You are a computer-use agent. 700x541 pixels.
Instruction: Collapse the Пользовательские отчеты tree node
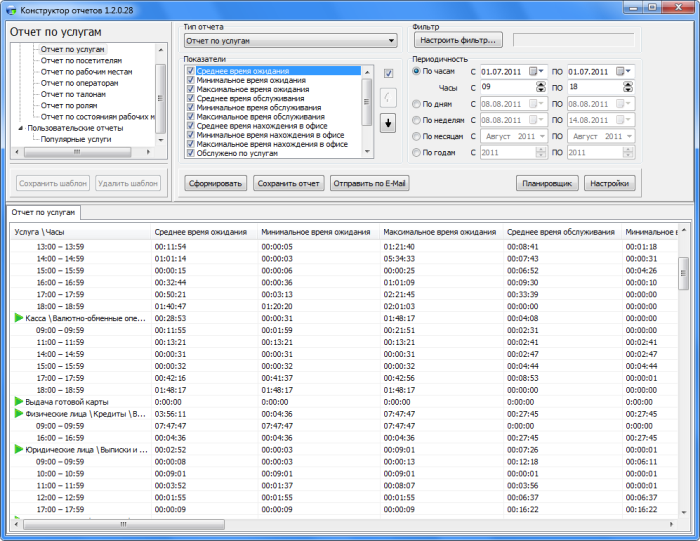21,128
